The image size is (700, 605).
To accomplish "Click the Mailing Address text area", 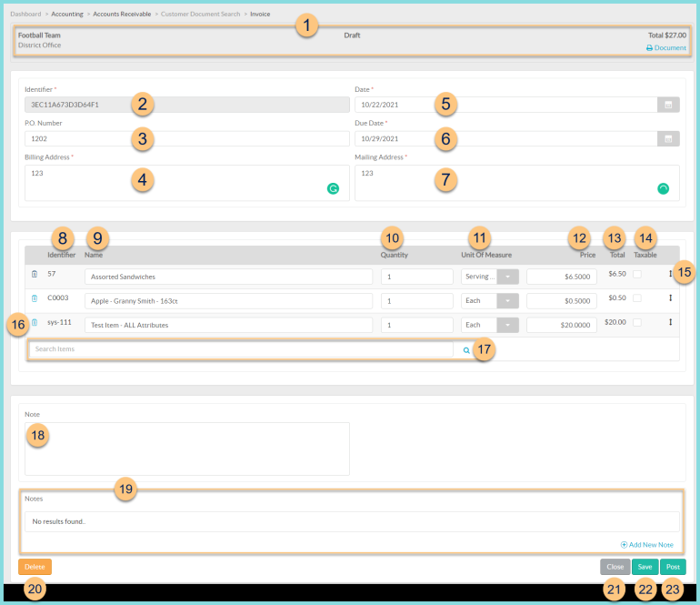I will [517, 183].
